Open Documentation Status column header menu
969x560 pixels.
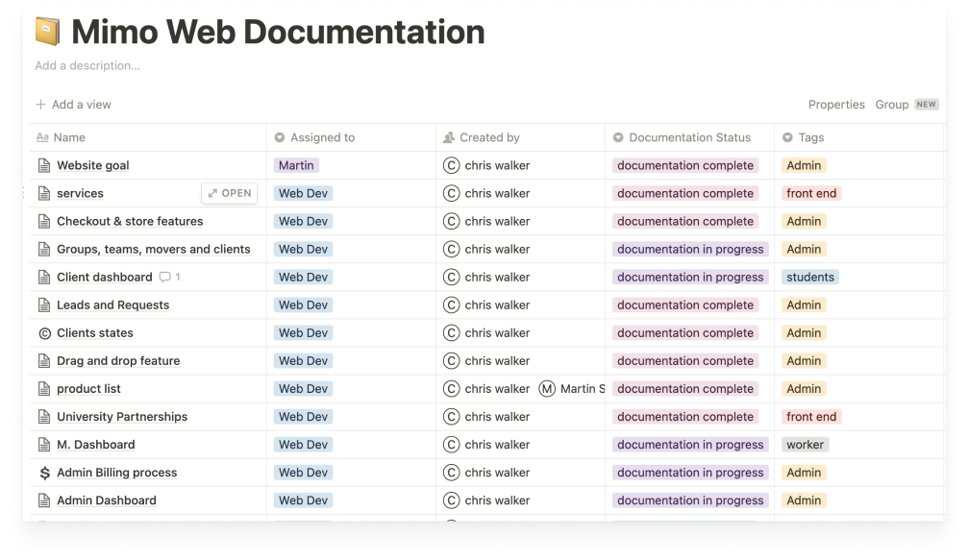(x=689, y=137)
